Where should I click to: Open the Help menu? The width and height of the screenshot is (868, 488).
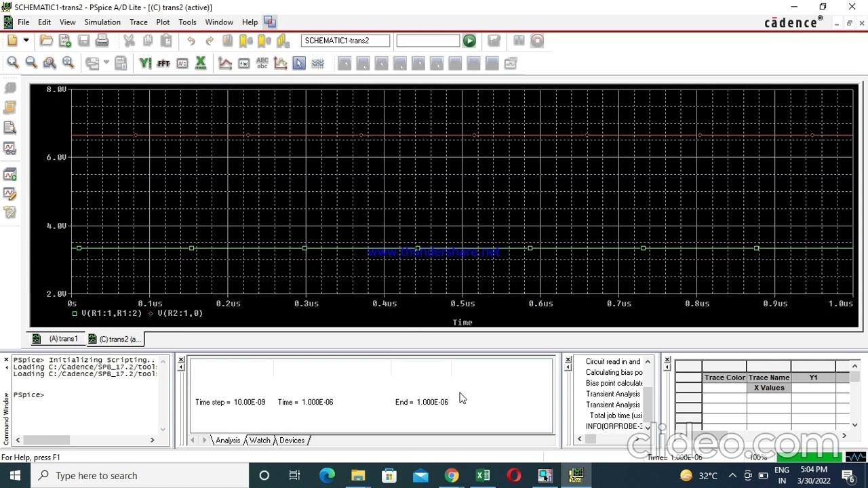point(250,22)
